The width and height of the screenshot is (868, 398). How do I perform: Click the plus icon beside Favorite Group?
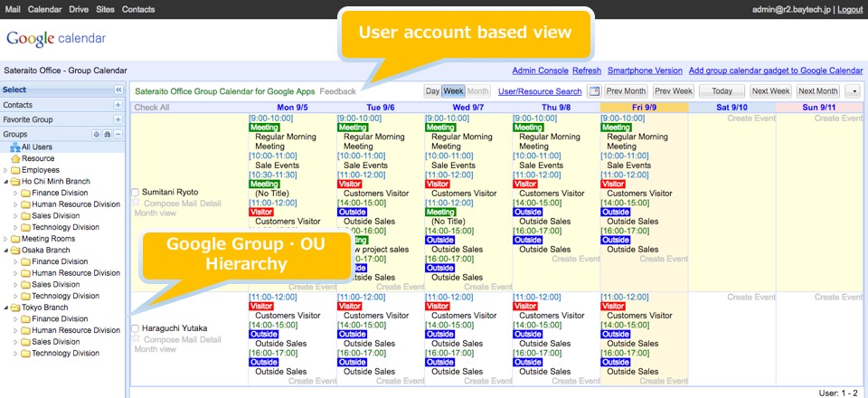pos(118,119)
